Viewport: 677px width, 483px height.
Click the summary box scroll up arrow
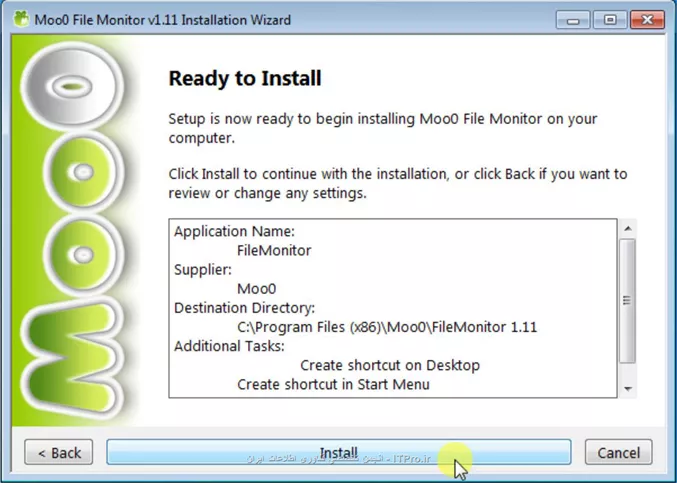[628, 228]
